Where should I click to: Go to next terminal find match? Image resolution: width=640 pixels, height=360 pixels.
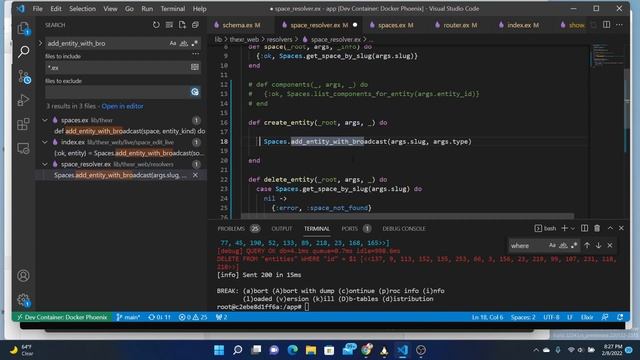click(x=598, y=245)
